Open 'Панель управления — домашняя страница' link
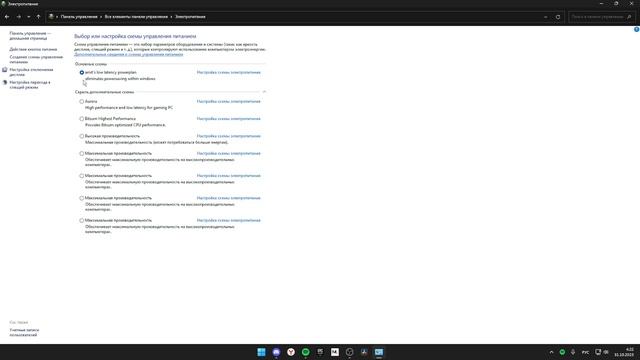This screenshot has width=640, height=360. [x=30, y=36]
